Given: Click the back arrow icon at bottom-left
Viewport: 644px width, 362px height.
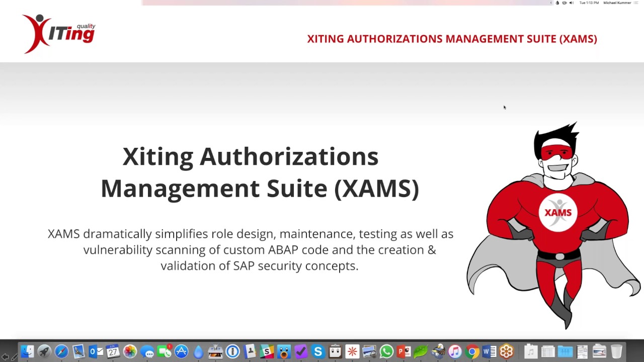Looking at the screenshot, I should 5,356.
